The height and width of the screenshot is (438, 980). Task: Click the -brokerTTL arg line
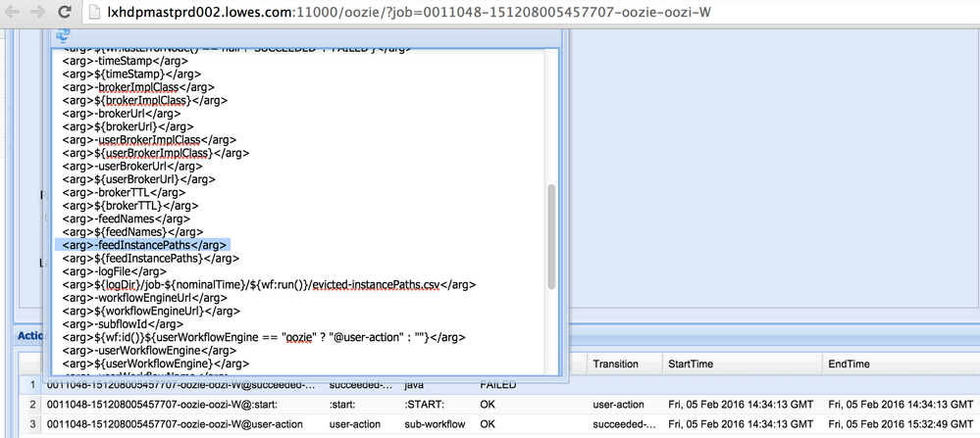click(124, 192)
